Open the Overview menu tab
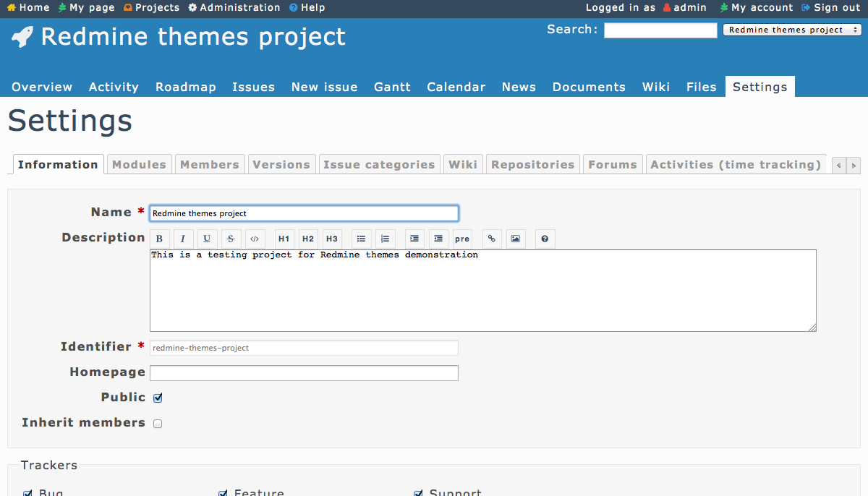 (x=42, y=87)
